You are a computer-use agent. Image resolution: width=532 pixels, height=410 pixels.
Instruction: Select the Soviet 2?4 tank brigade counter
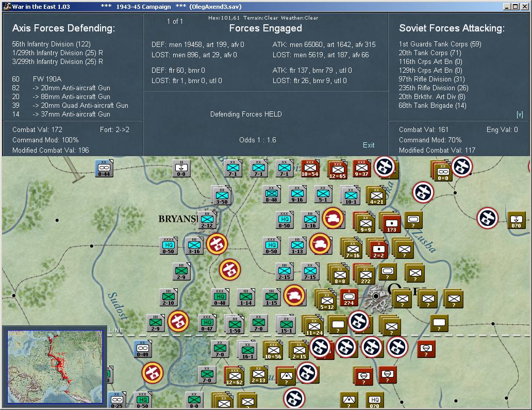point(349,298)
